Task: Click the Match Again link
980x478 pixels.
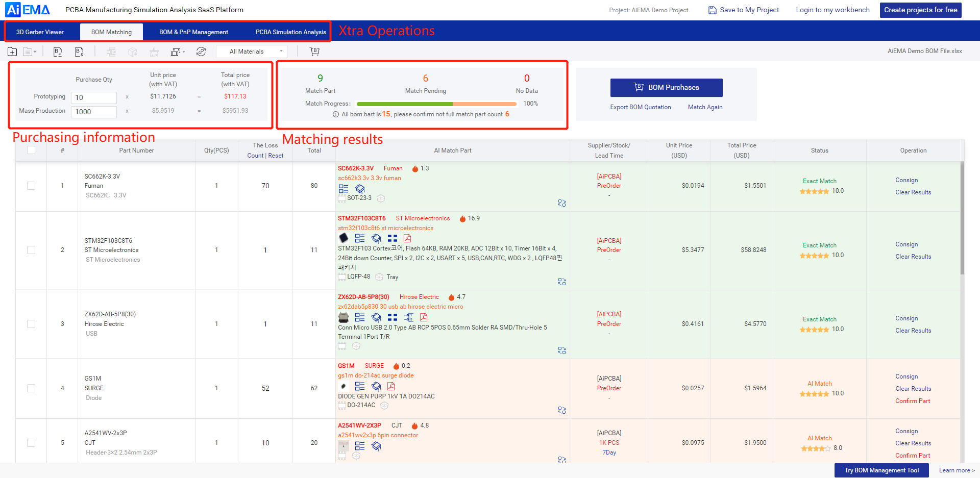Action: point(705,107)
